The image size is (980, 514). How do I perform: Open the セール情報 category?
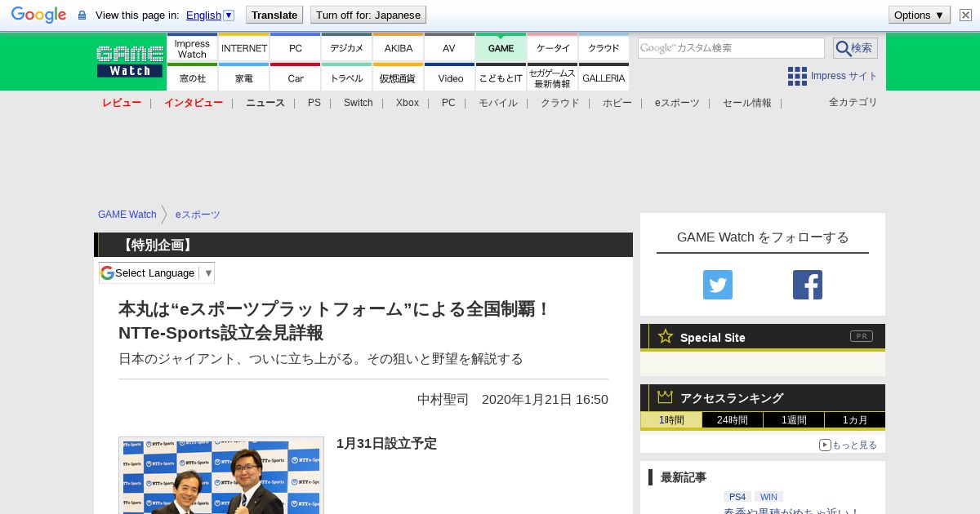(747, 103)
